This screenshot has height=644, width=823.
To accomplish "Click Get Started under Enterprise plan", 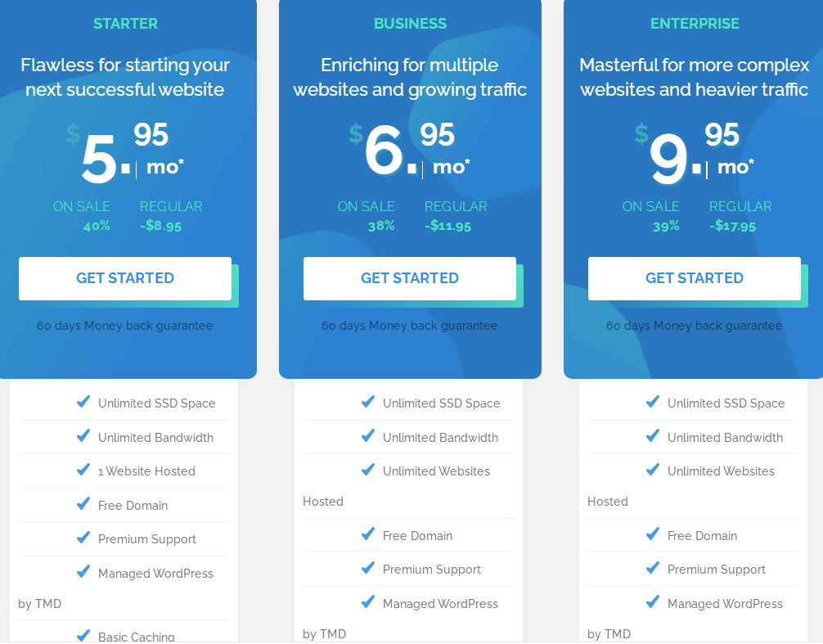I will coord(695,278).
